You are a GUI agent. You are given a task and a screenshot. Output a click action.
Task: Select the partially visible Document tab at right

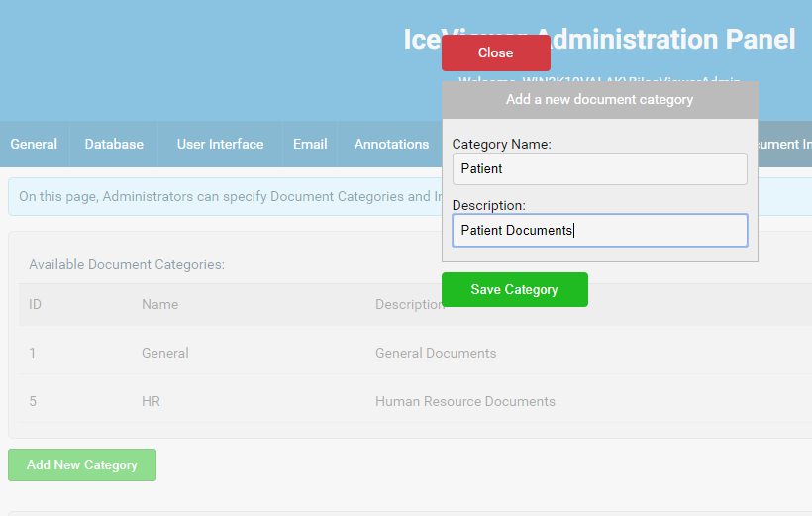785,144
